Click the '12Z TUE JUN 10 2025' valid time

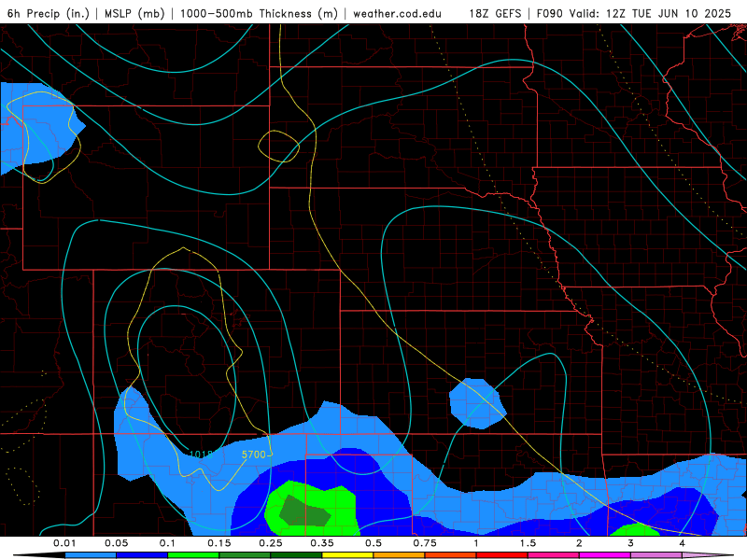(x=669, y=14)
